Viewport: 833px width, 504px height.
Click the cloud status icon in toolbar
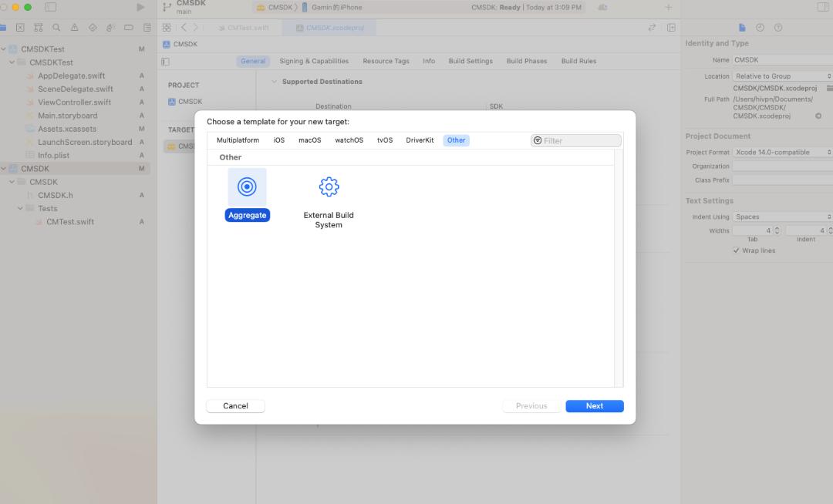pyautogui.click(x=602, y=8)
